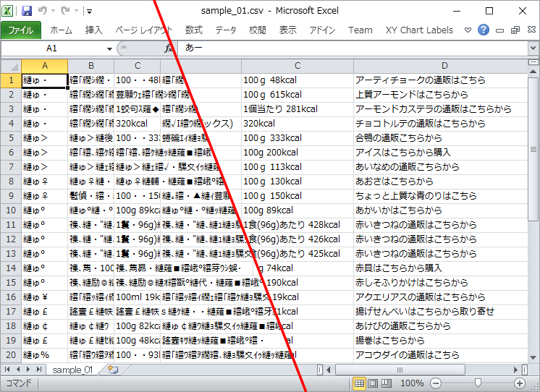This screenshot has width=540, height=392.
Task: Switch to Page Layout view in status bar
Action: [373, 383]
